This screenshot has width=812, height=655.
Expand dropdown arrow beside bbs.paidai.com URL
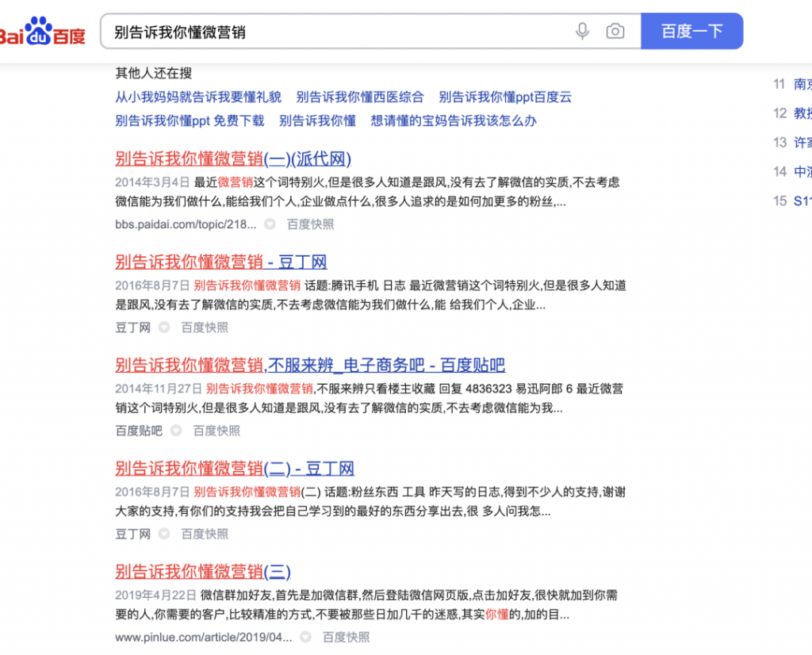click(270, 224)
